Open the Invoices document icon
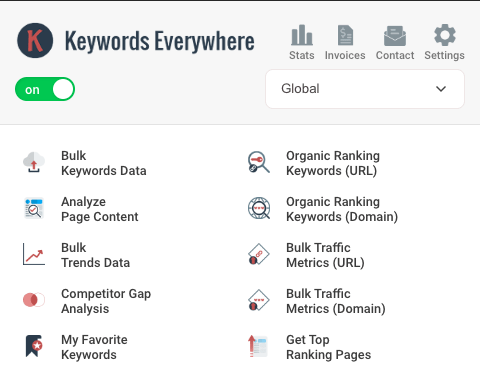 [345, 35]
